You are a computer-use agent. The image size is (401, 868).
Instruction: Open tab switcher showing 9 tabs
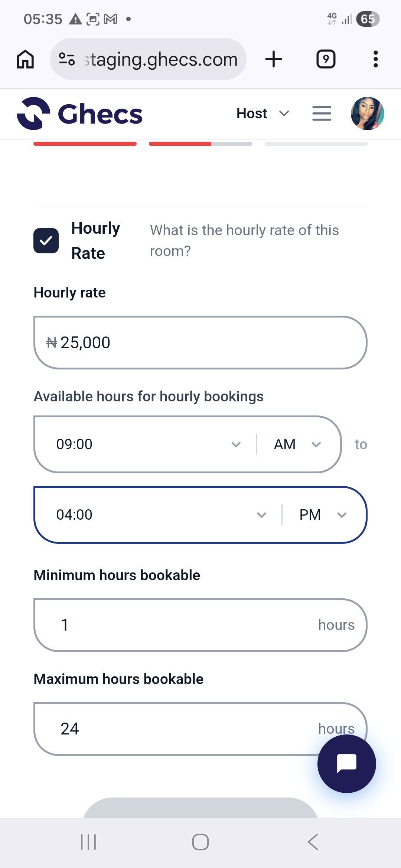[x=326, y=59]
